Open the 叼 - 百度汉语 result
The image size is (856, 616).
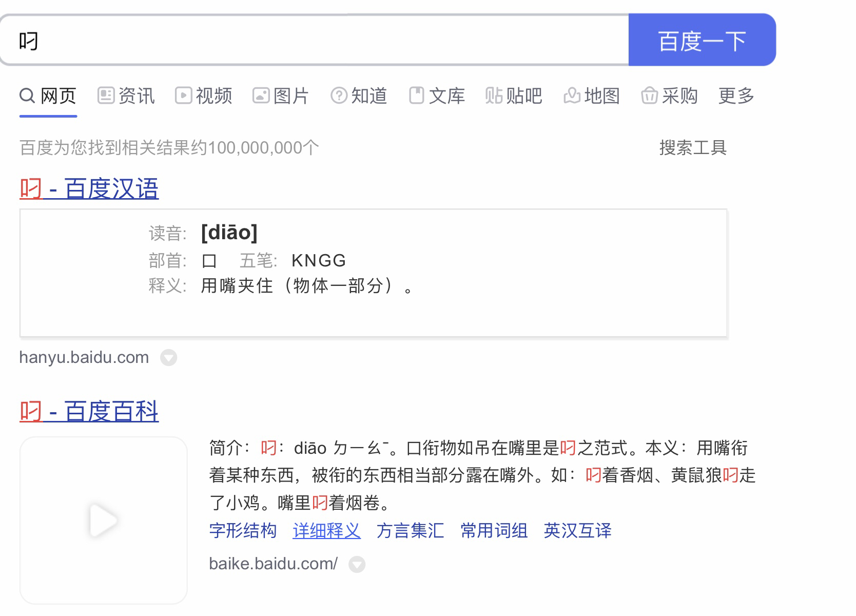[89, 188]
